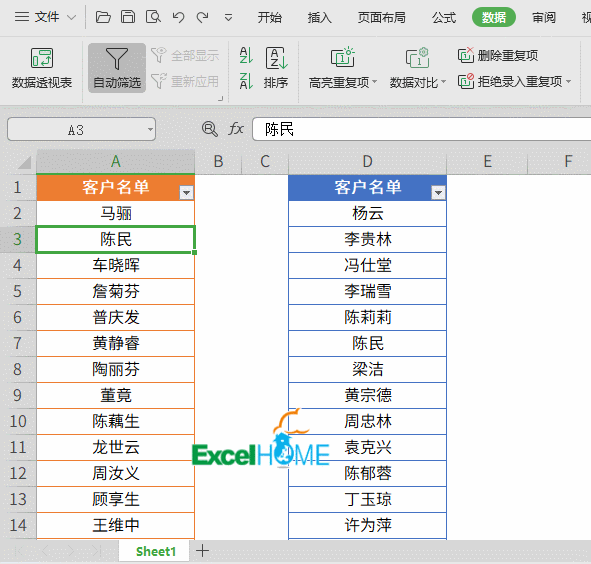Image resolution: width=591 pixels, height=564 pixels.
Task: Expand the 拒绝录入重复项 dropdown arrow
Action: pyautogui.click(x=568, y=81)
